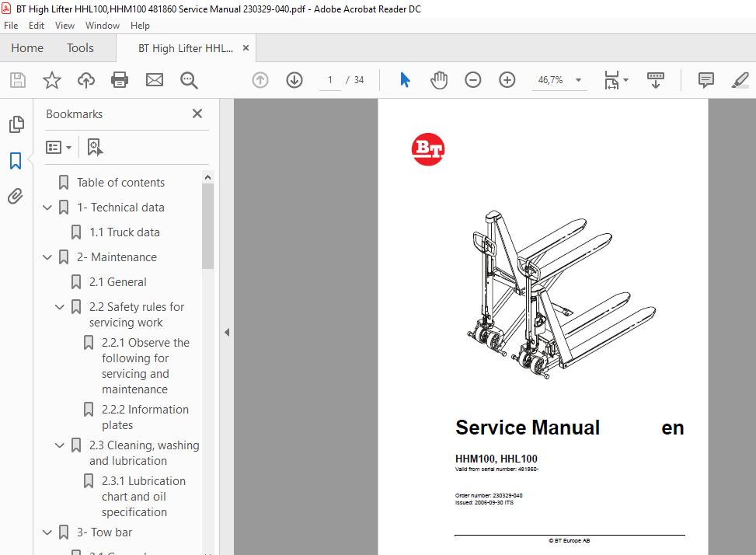Add the document to favorites
Image resolution: width=756 pixels, height=555 pixels.
click(51, 79)
